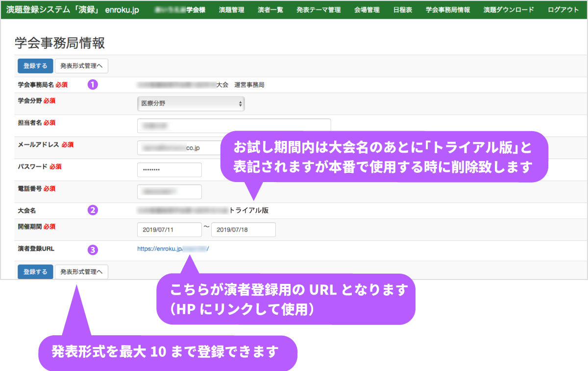Select 学会事務局情報 in the top menu
The image size is (588, 371).
[448, 10]
